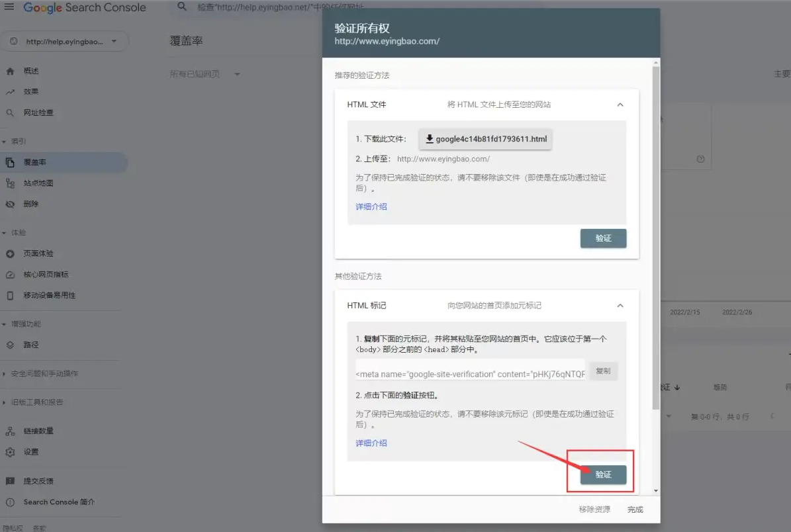This screenshot has width=791, height=532.
Task: Collapse the HTML 文件 verification section
Action: click(620, 105)
